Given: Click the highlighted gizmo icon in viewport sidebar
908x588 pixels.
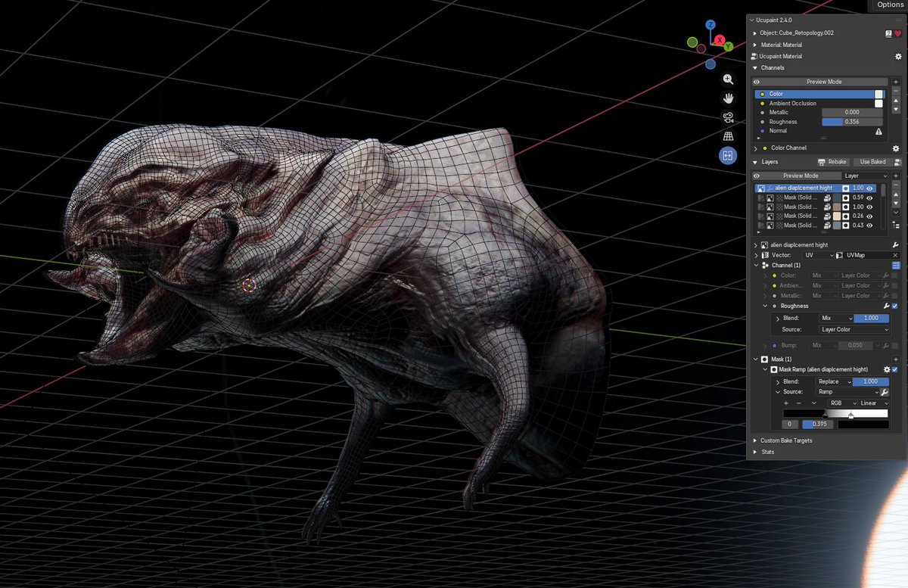Looking at the screenshot, I should [727, 154].
